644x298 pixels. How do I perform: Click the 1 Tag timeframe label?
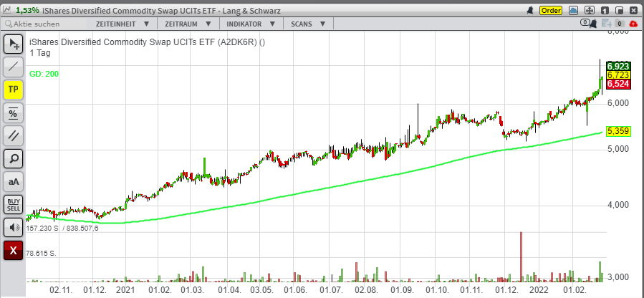(40, 52)
